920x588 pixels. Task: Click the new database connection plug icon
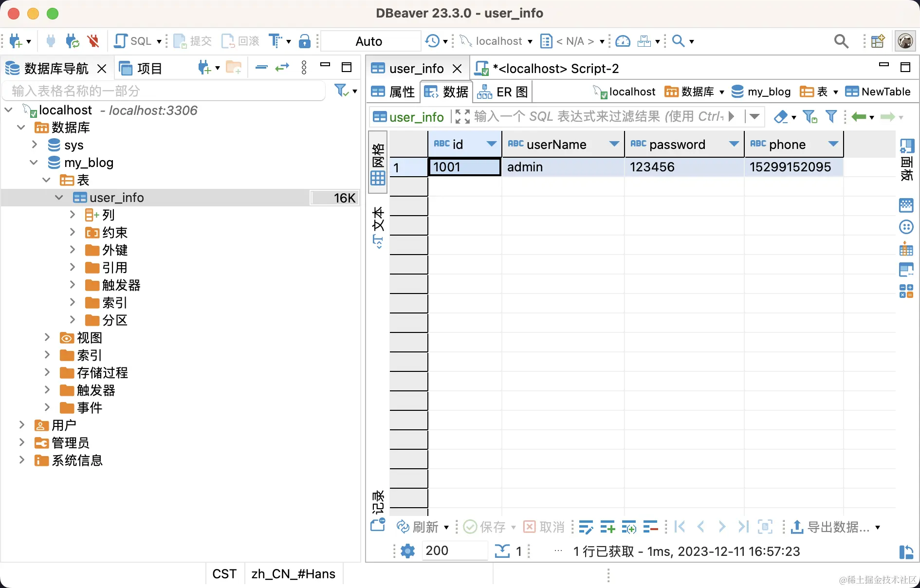(16, 41)
